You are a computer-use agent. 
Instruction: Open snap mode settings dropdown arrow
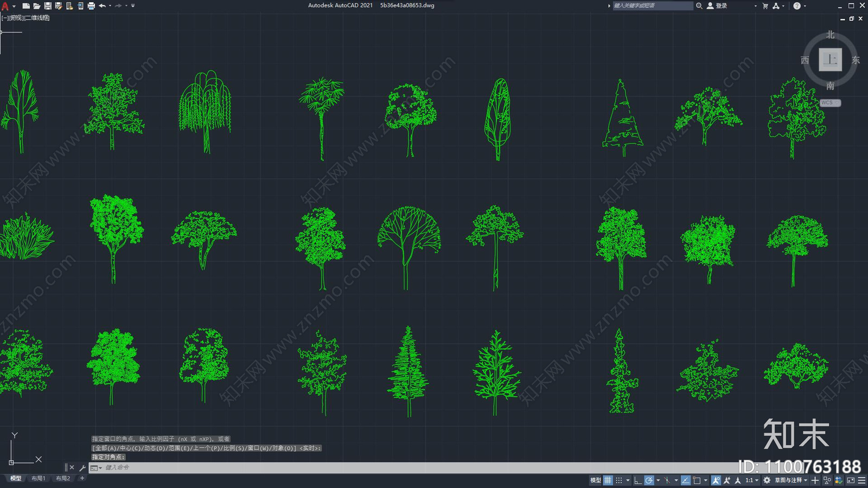pyautogui.click(x=628, y=480)
